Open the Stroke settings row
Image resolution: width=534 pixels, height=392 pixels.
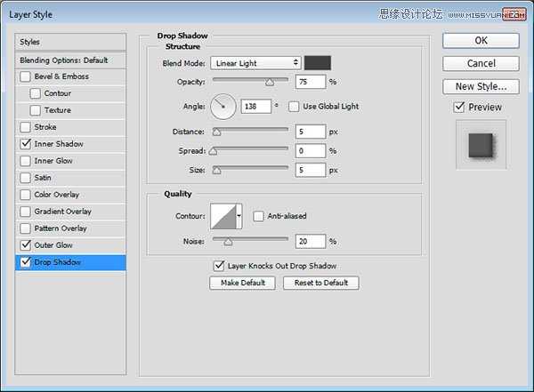pyautogui.click(x=70, y=127)
